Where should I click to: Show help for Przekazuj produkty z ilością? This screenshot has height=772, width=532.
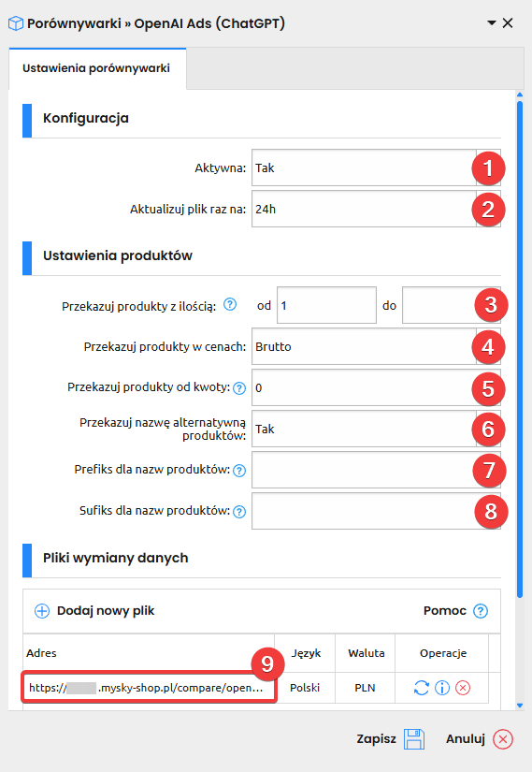point(230,305)
